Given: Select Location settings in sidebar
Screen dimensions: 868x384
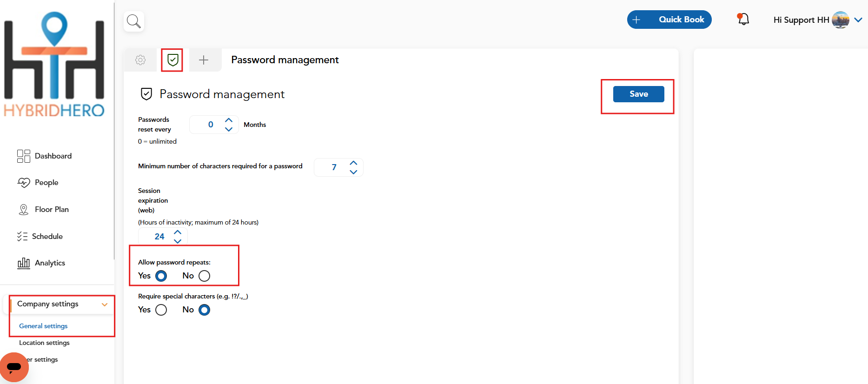Looking at the screenshot, I should coord(44,343).
